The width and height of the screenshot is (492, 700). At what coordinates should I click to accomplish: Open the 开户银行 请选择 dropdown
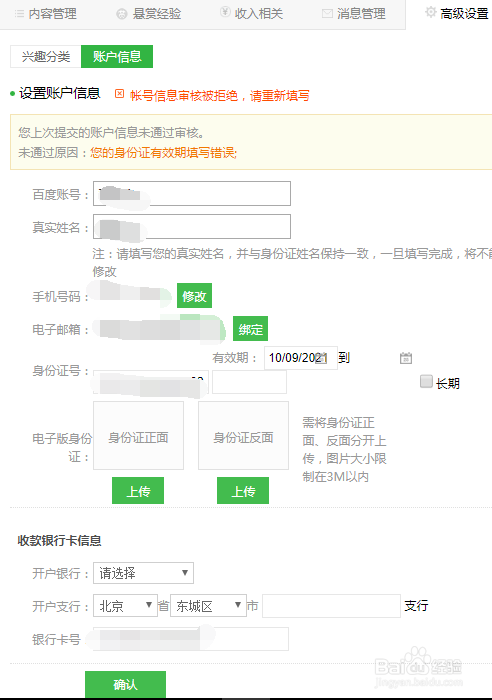coord(143,573)
